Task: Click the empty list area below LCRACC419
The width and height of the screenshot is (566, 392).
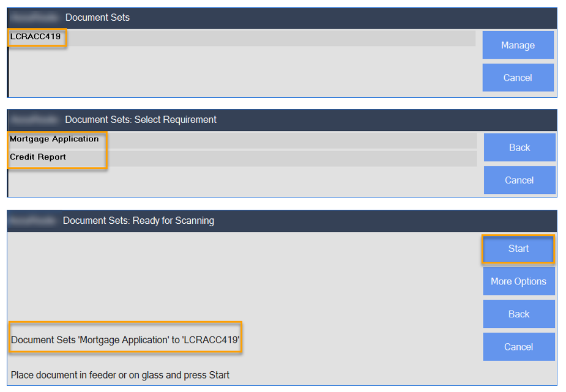Action: [242, 71]
